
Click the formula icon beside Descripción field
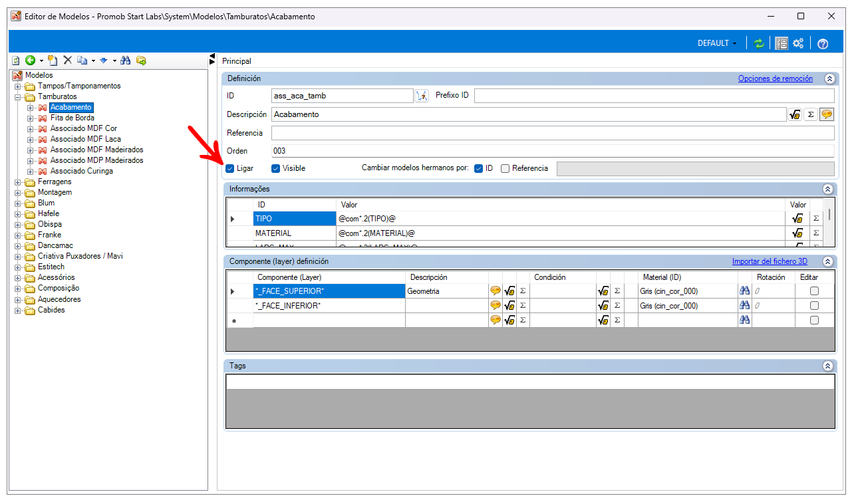794,114
